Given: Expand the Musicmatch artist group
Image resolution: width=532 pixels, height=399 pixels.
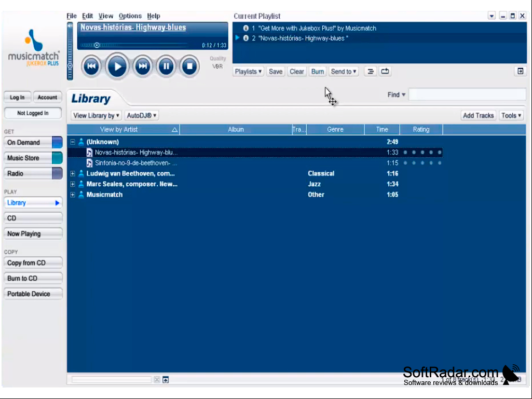Looking at the screenshot, I should [73, 195].
